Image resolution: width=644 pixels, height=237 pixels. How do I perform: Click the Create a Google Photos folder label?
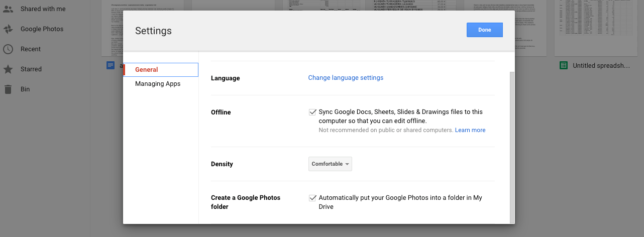[x=246, y=202]
